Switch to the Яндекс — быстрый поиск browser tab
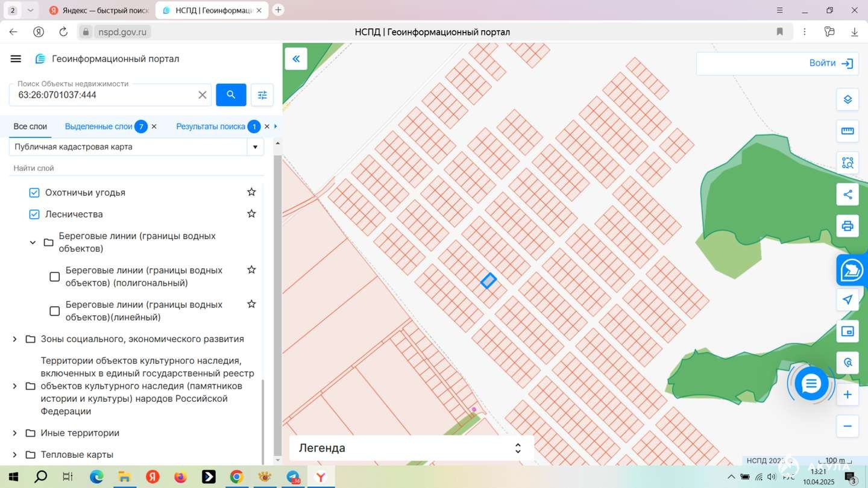Viewport: 868px width, 488px height. 98,10
